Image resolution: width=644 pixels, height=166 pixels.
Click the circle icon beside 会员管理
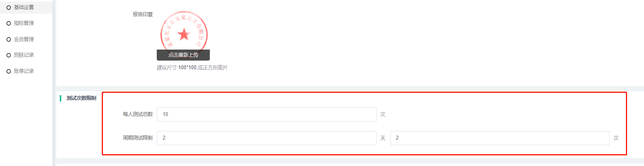[x=9, y=39]
